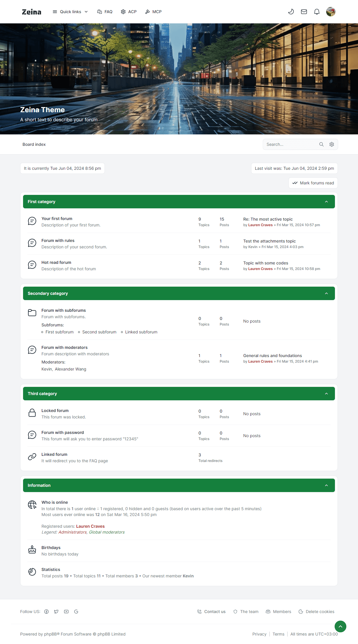Open the Privacy page
The height and width of the screenshot is (644, 358).
click(259, 634)
